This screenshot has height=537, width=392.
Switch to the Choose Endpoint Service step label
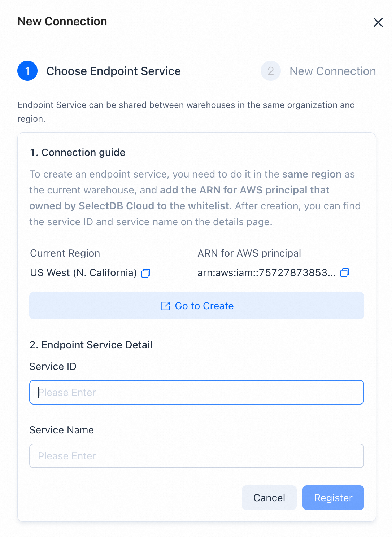tap(113, 71)
